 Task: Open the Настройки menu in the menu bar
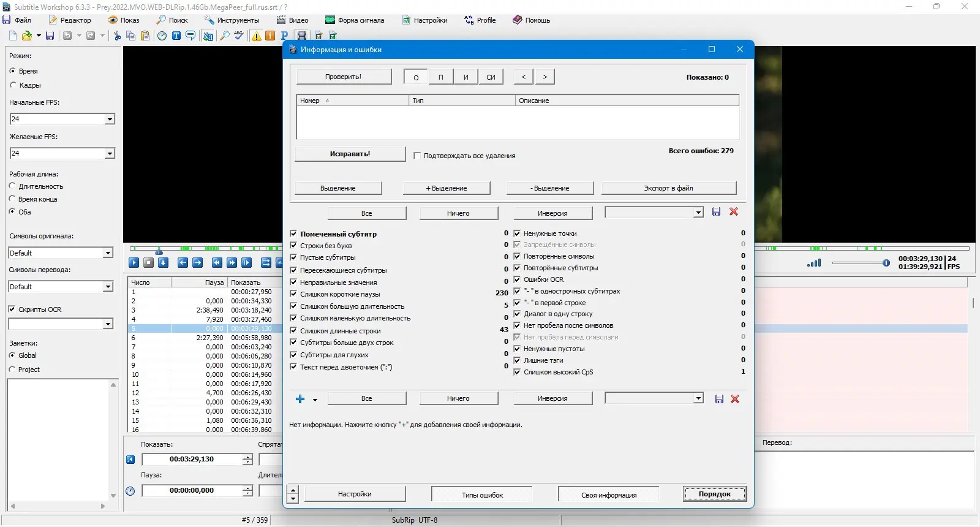(x=424, y=20)
